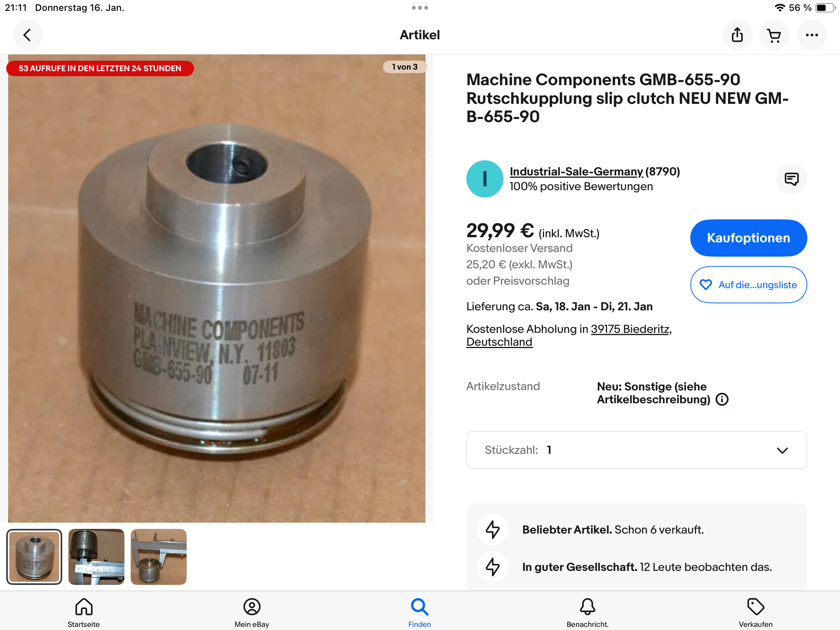Expand the Stückzahl quantity dropdown
The height and width of the screenshot is (630, 840).
tap(637, 450)
